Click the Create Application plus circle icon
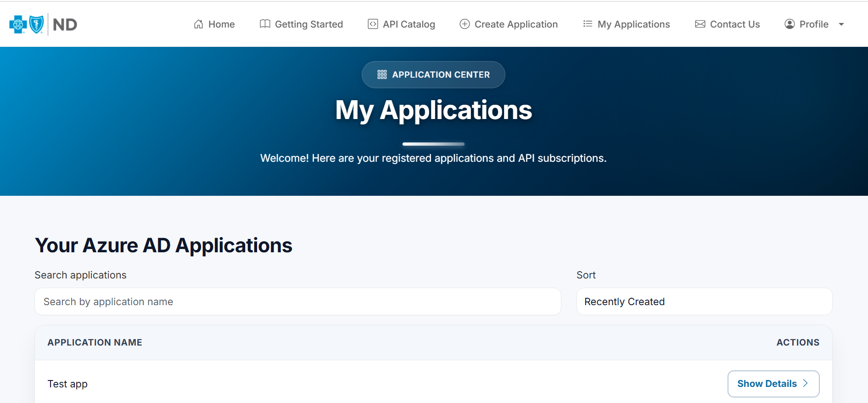Viewport: 868px width, 403px height. tap(465, 24)
